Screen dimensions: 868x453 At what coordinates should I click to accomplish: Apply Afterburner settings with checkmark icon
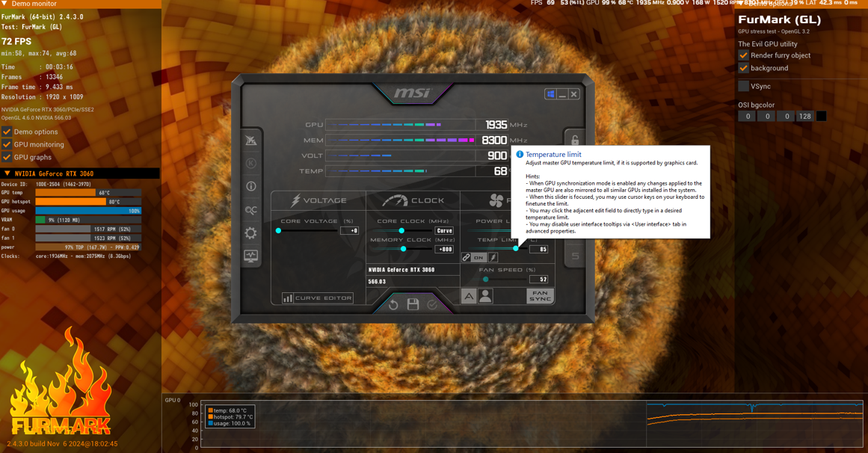[x=432, y=304]
